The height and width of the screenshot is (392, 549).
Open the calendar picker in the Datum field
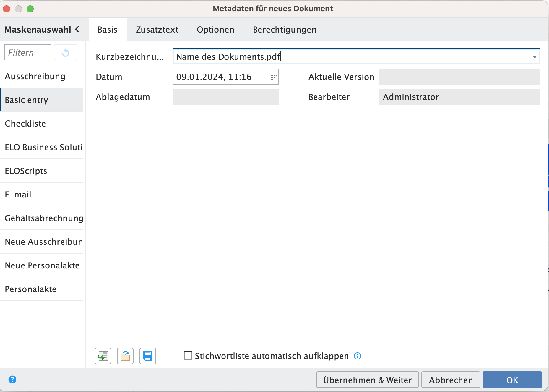[x=274, y=77]
